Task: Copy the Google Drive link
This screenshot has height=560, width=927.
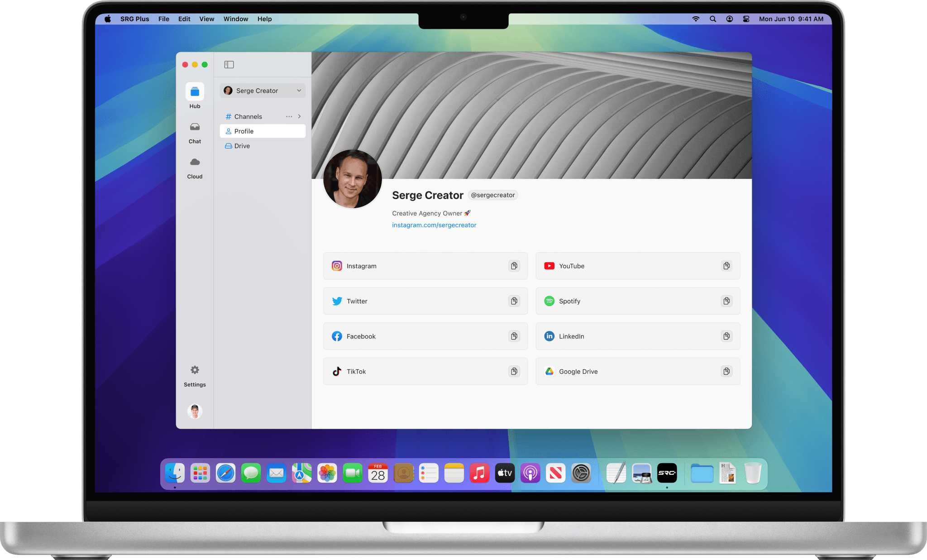Action: click(x=726, y=372)
